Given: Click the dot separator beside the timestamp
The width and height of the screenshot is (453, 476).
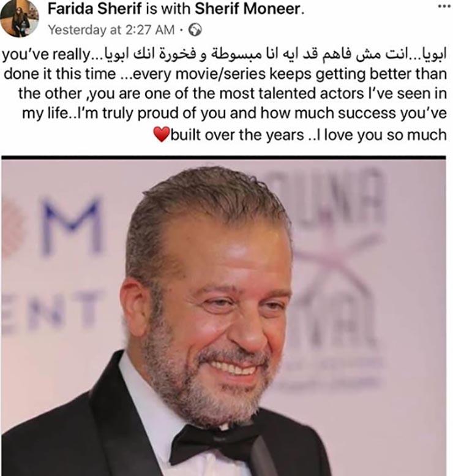Looking at the screenshot, I should click(181, 30).
